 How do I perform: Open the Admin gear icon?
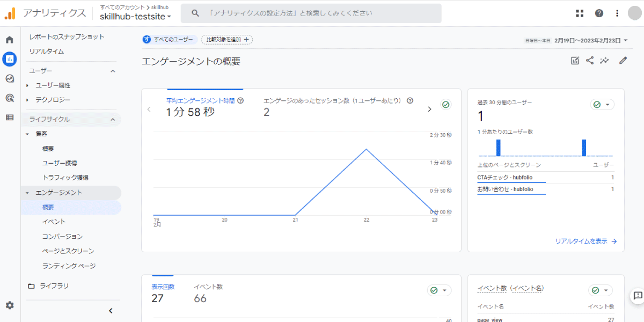point(10,305)
